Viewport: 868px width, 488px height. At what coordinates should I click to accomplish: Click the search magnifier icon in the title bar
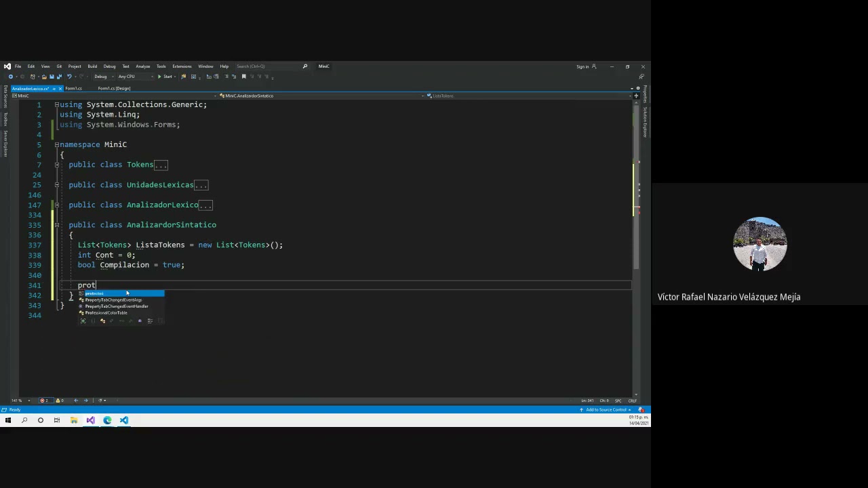pos(305,66)
